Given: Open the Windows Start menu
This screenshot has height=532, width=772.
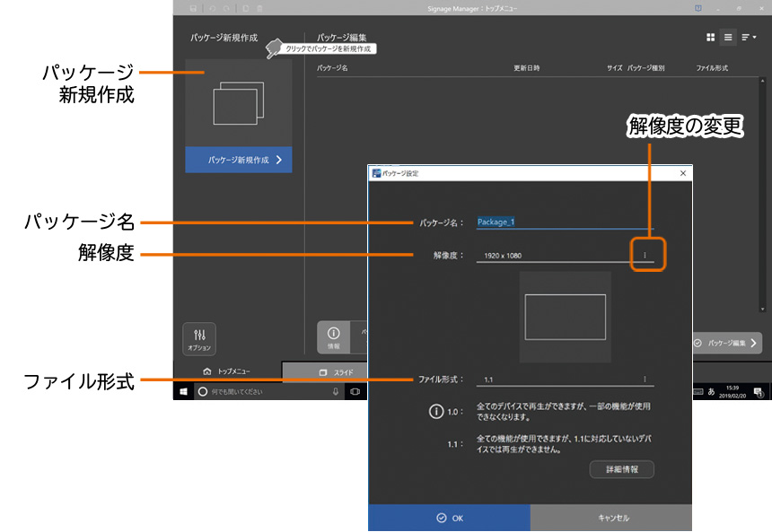Looking at the screenshot, I should (182, 391).
